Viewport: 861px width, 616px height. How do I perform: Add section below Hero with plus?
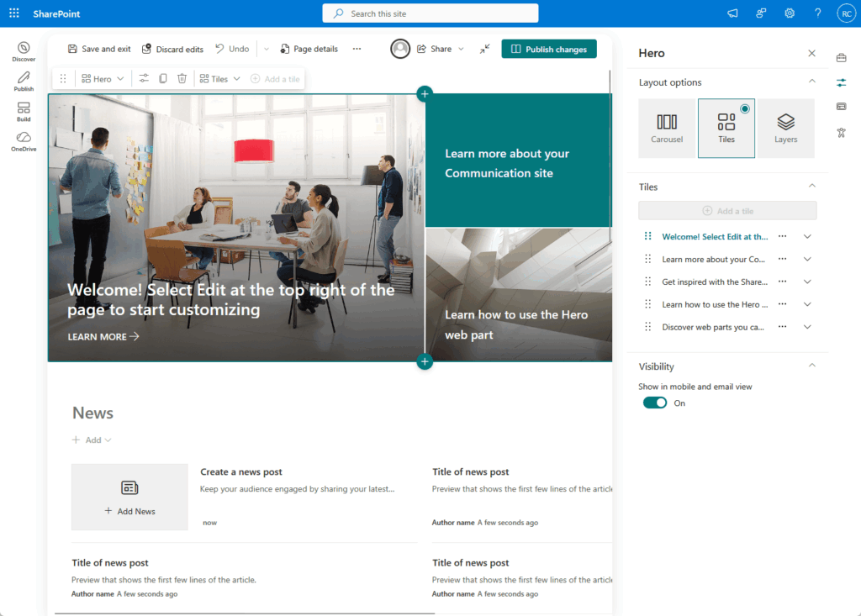click(425, 362)
